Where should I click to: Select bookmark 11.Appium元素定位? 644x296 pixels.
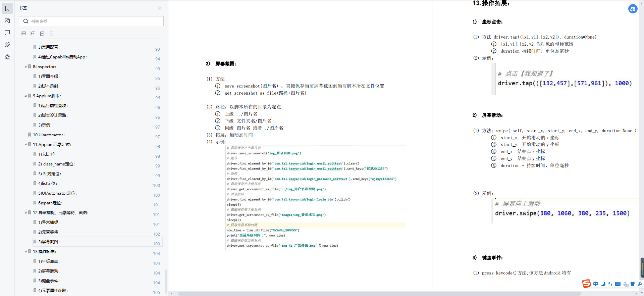[x=52, y=145]
